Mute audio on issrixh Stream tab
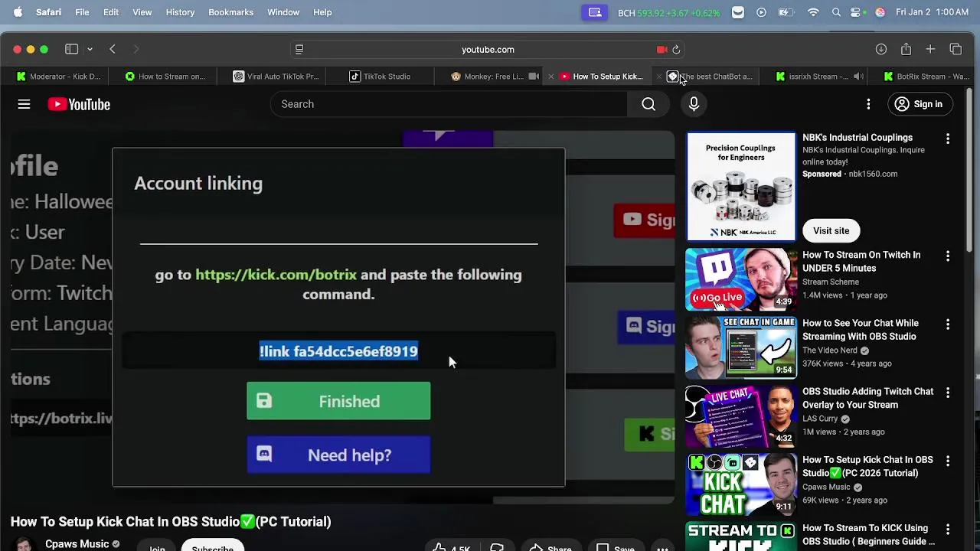 coord(858,77)
